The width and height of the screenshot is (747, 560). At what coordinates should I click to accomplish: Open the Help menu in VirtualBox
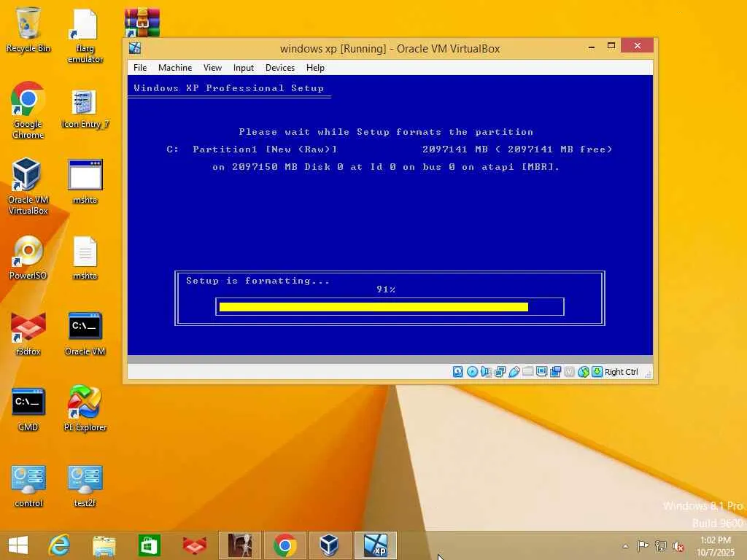(315, 68)
